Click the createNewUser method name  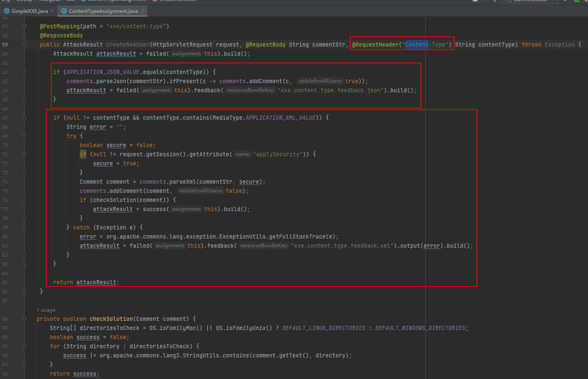(128, 44)
